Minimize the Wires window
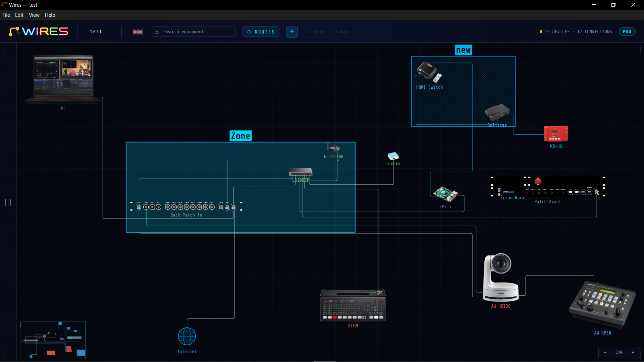This screenshot has width=644, height=362. [594, 5]
